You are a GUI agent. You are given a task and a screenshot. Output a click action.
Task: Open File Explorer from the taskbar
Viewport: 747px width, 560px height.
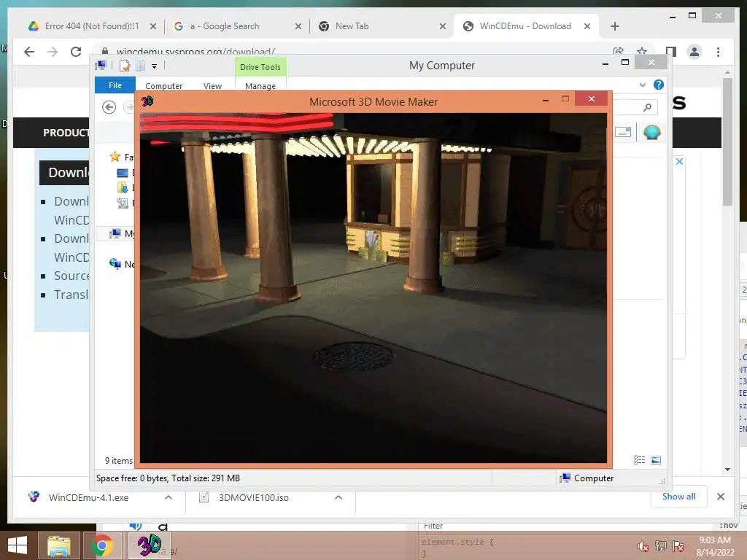(58, 545)
